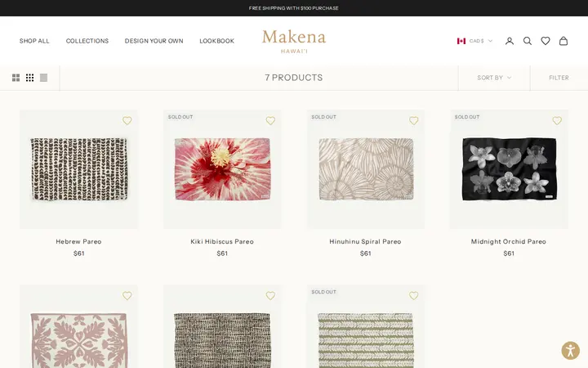Open the Lookbook menu item
588x368 pixels.
click(x=216, y=41)
